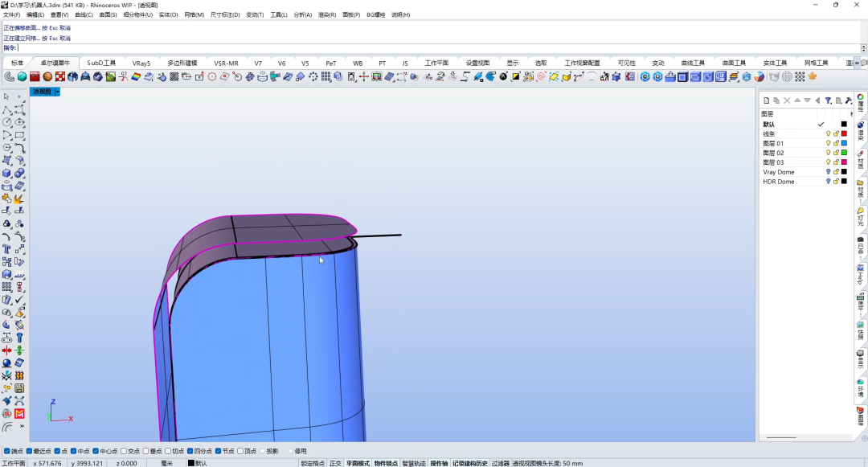Click the rainbow surface analysis icon

pyautogui.click(x=136, y=77)
